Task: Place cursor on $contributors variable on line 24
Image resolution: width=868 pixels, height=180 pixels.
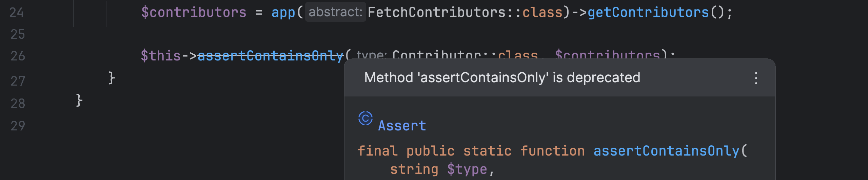Action: [x=194, y=13]
